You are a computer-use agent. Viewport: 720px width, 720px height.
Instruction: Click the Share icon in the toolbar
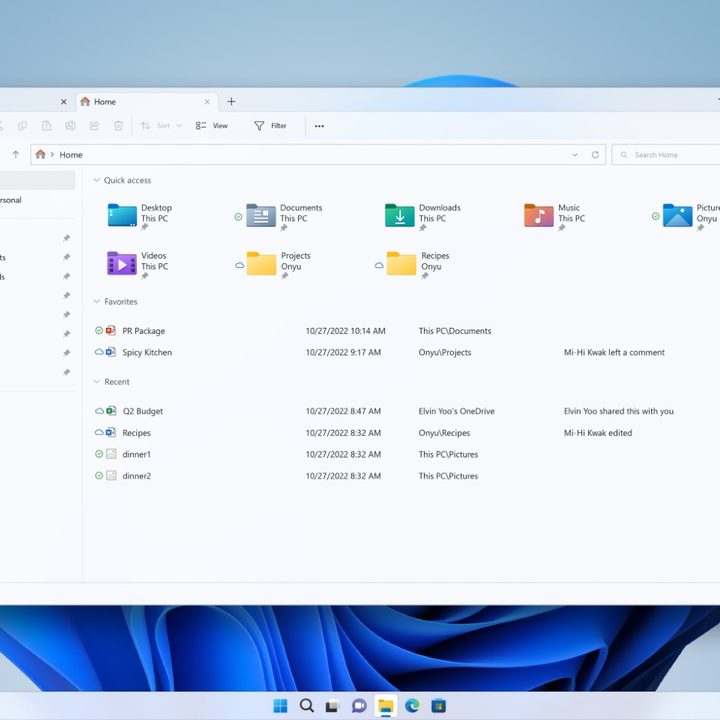pos(94,125)
